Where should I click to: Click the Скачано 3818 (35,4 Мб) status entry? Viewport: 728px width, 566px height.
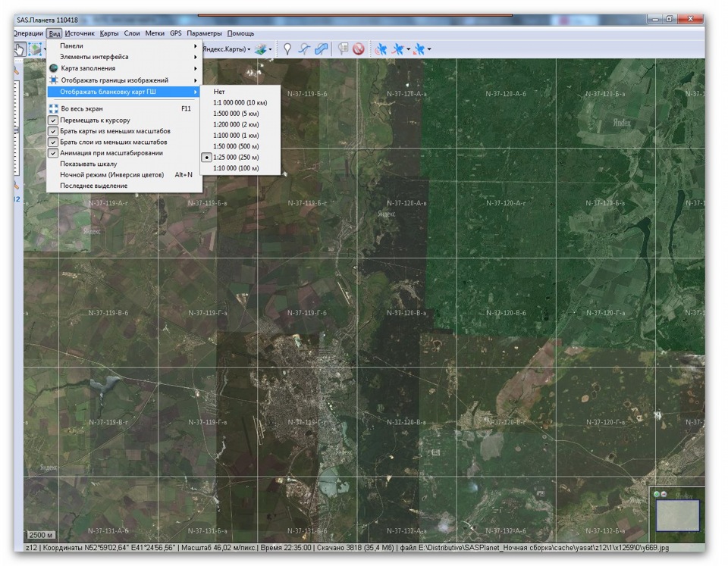click(355, 548)
